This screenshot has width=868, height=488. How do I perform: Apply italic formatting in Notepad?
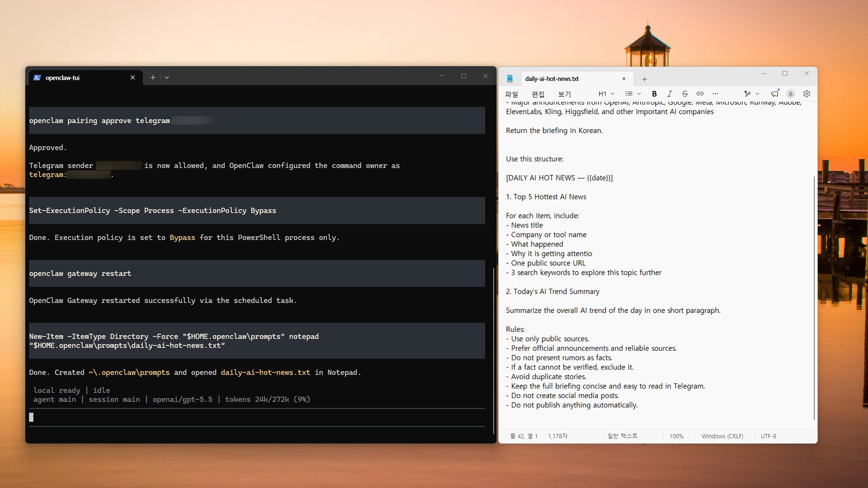(x=670, y=94)
